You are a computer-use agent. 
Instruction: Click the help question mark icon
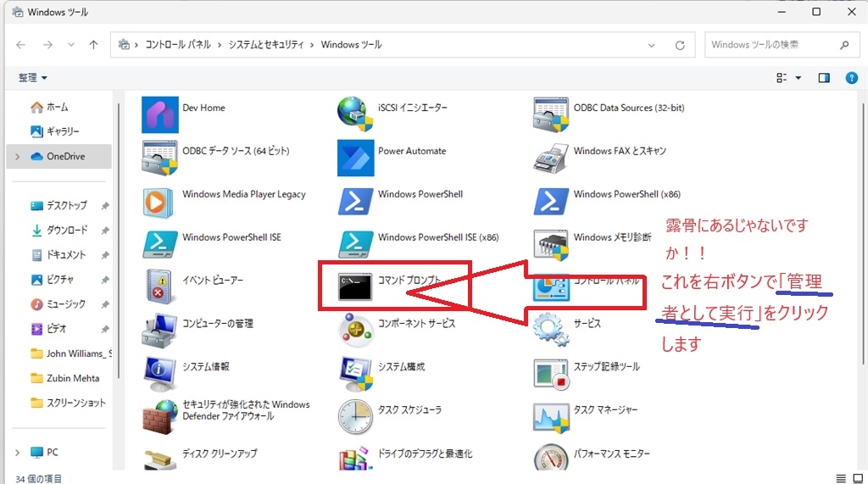(851, 78)
